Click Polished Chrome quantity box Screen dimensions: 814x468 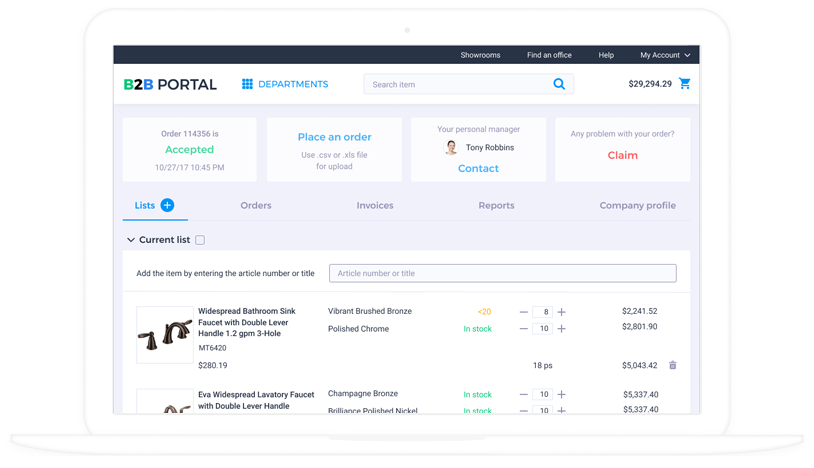click(x=542, y=328)
